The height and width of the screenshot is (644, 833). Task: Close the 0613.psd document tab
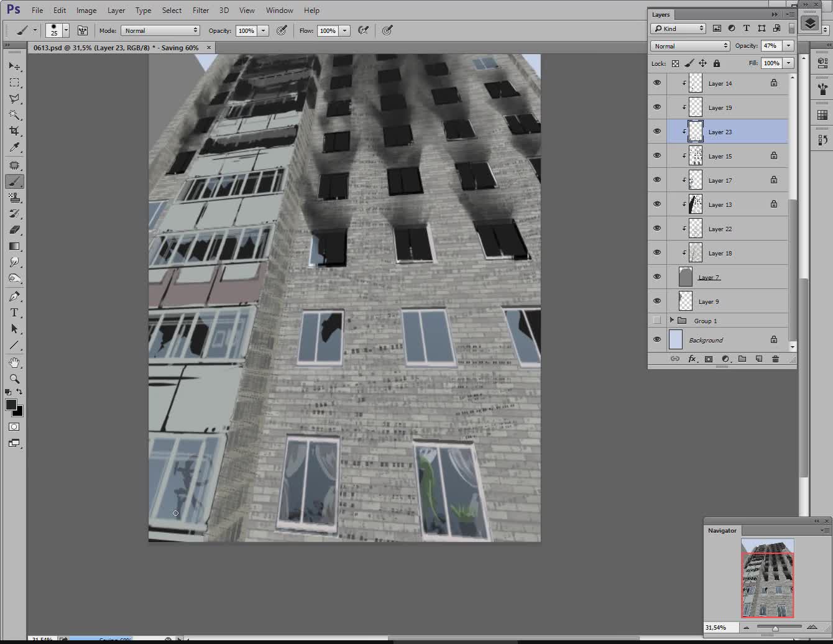point(209,47)
